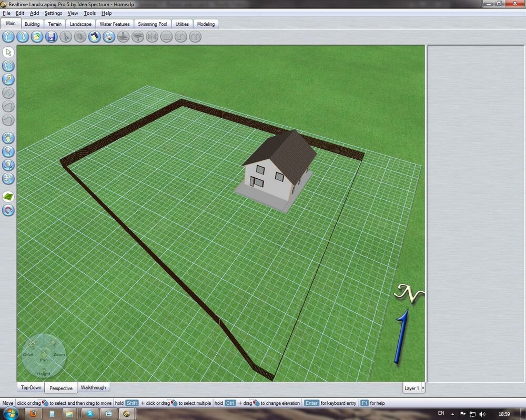Select the hand Pan tool in the left sidebar

(x=8, y=138)
